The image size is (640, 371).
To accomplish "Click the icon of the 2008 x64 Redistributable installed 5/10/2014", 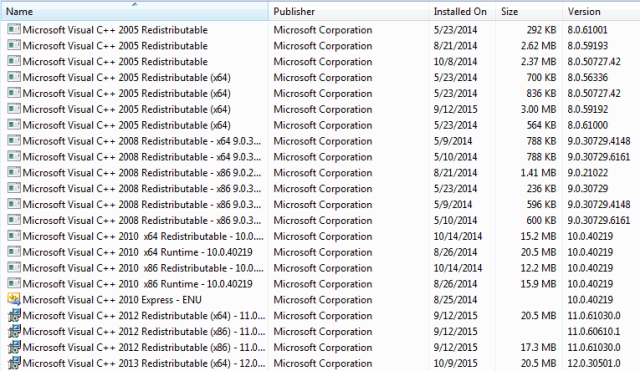I will [14, 157].
